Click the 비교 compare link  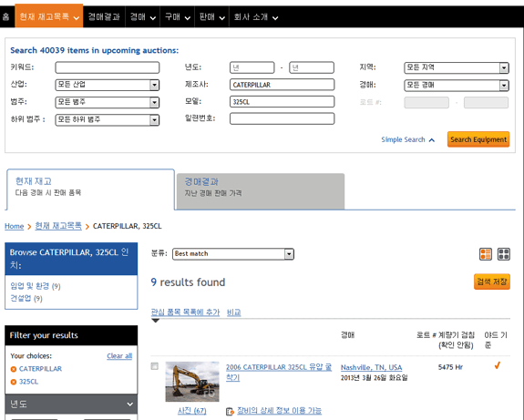233,312
